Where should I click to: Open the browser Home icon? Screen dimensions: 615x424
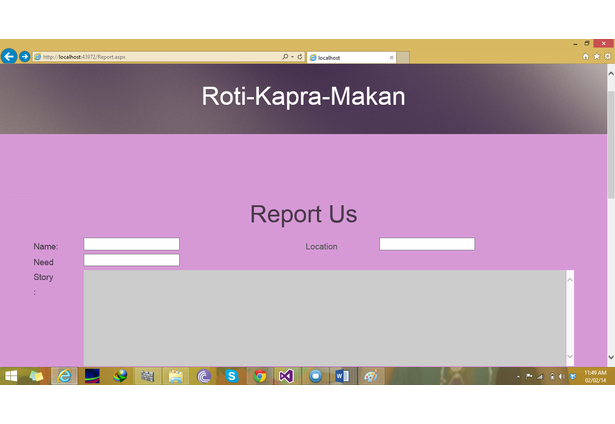(586, 56)
